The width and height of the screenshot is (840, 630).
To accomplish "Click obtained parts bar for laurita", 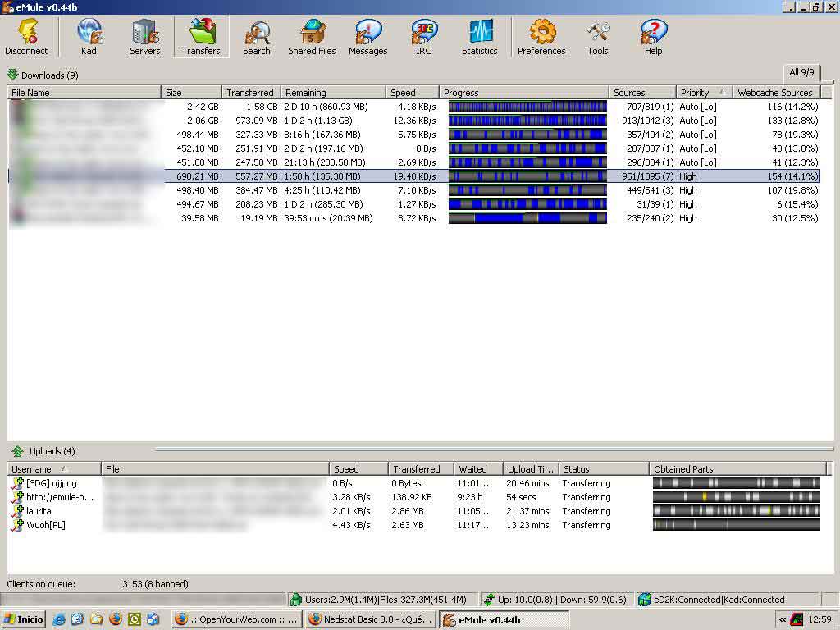I will pyautogui.click(x=737, y=511).
